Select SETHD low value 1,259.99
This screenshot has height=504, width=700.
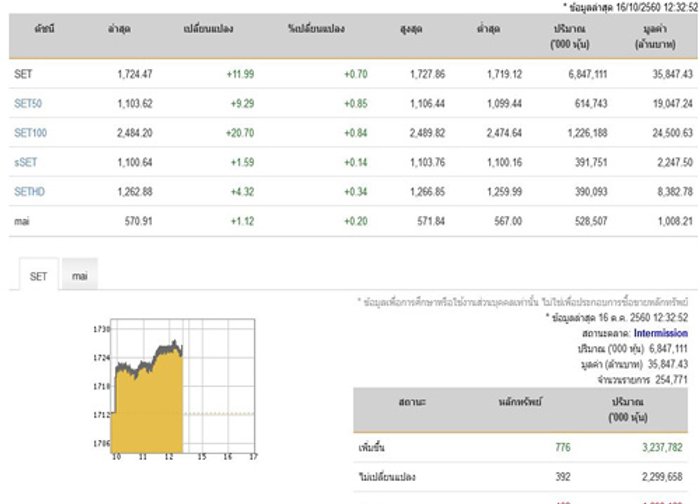tap(504, 192)
